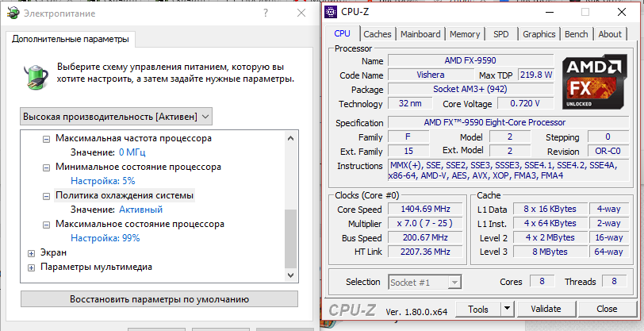Click the Eight-Core Processor specification field
Viewport: 644px width, 331px height.
click(508, 122)
